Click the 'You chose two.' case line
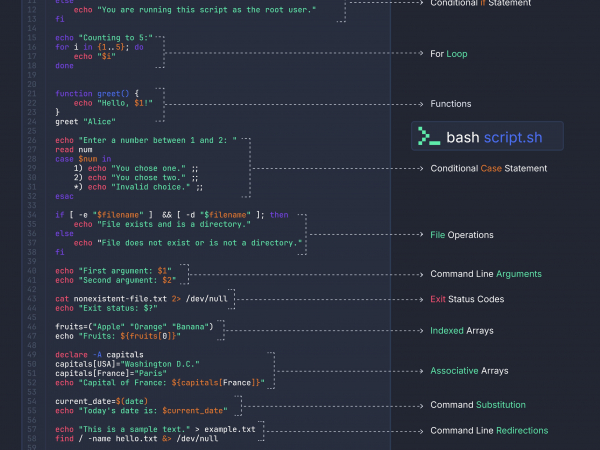This screenshot has width=600, height=450. 136,178
